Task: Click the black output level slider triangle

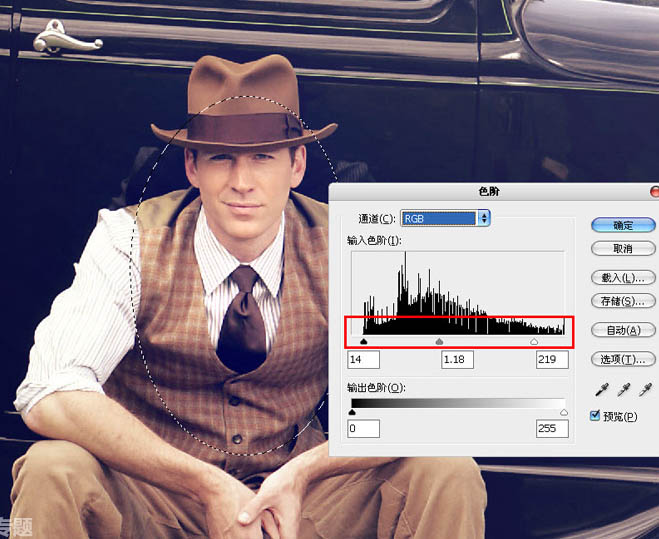Action: (352, 411)
